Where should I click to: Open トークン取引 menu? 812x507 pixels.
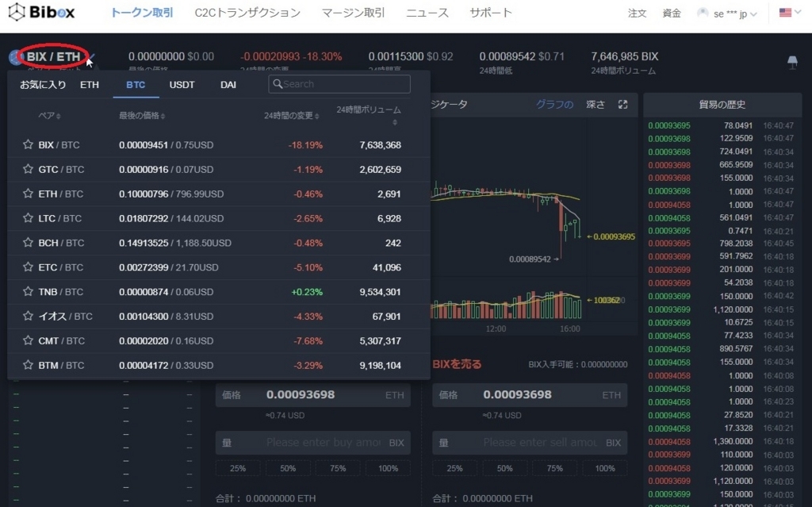click(142, 13)
